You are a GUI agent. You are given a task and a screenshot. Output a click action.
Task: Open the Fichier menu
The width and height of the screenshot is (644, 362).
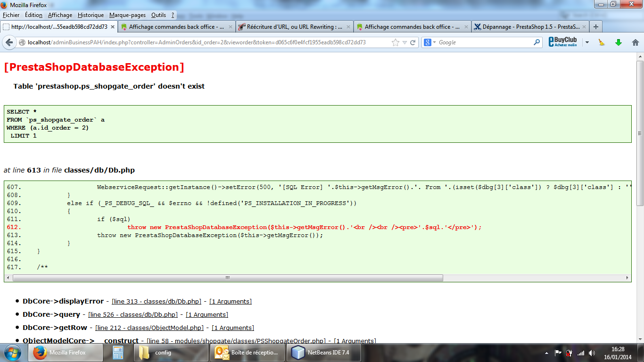[x=11, y=15]
